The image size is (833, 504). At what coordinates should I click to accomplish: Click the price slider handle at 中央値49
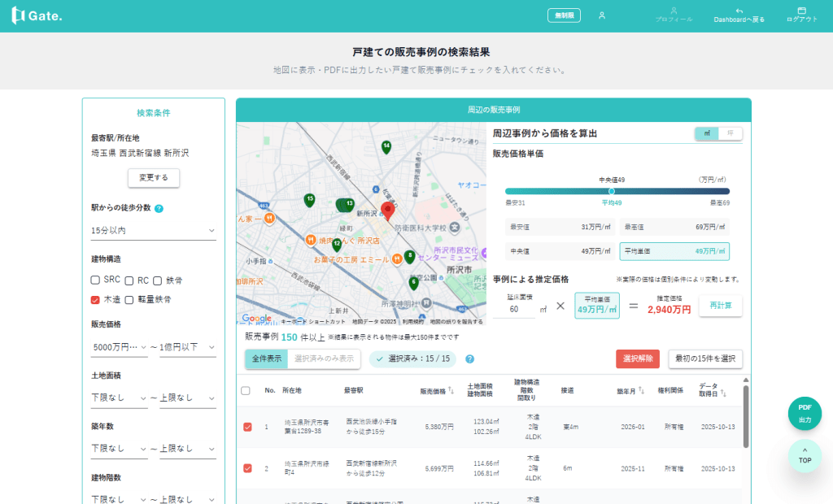point(612,191)
